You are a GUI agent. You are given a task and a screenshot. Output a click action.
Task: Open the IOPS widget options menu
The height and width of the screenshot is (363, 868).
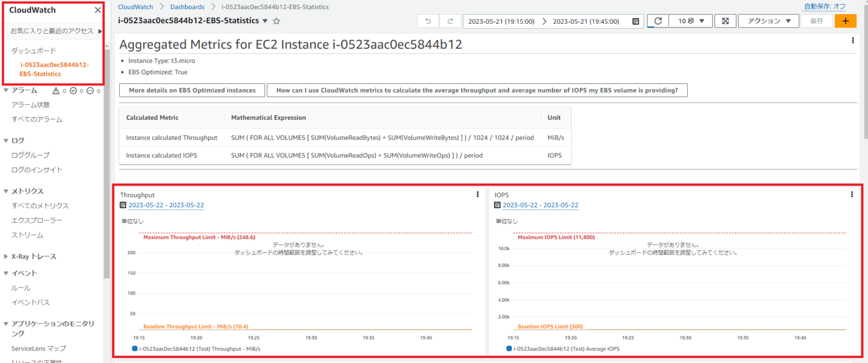coord(852,194)
